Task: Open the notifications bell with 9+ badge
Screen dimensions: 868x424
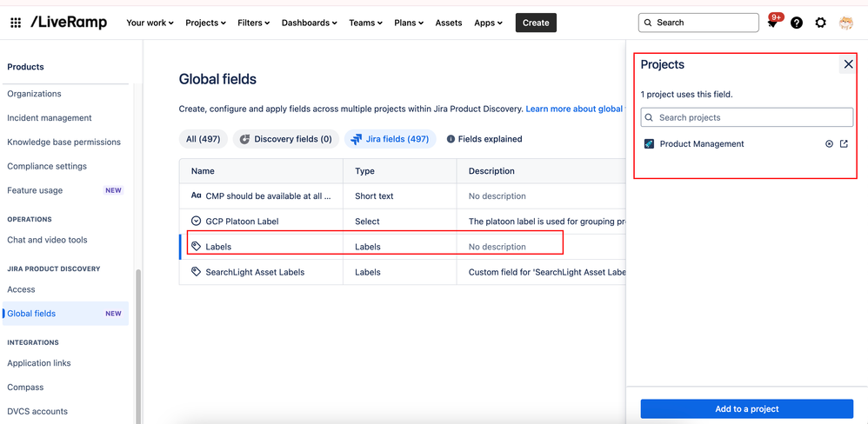Action: [773, 22]
